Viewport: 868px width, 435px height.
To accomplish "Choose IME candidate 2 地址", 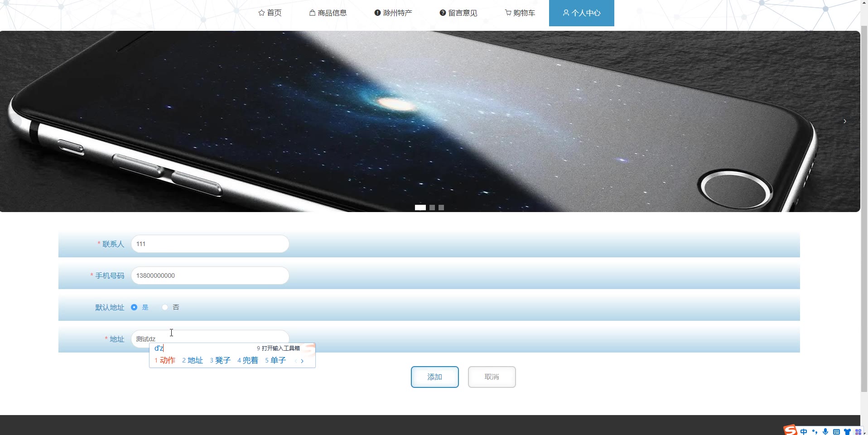I will coord(193,360).
